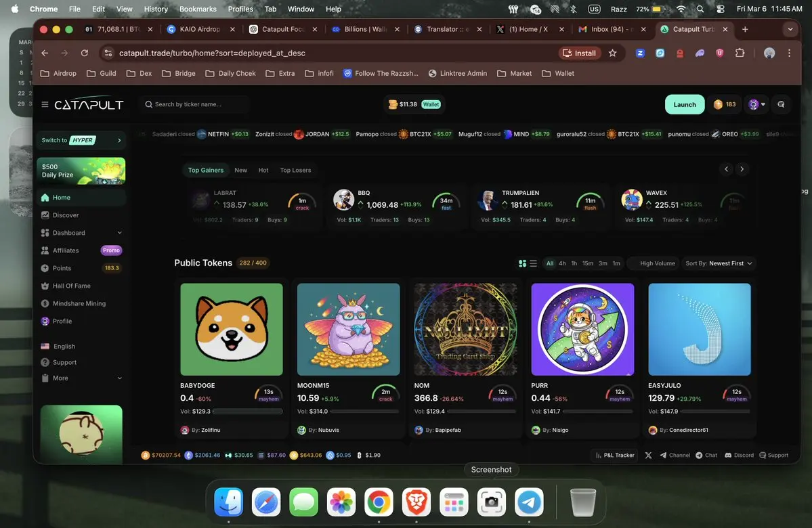Select the 1h timeframe filter
Viewport: 812px width, 528px height.
(x=574, y=263)
